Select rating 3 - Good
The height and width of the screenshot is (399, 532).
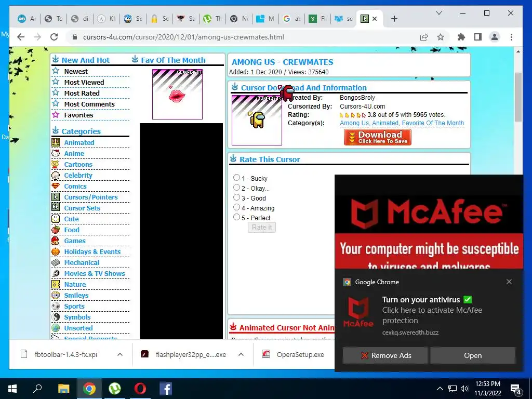[x=236, y=197]
